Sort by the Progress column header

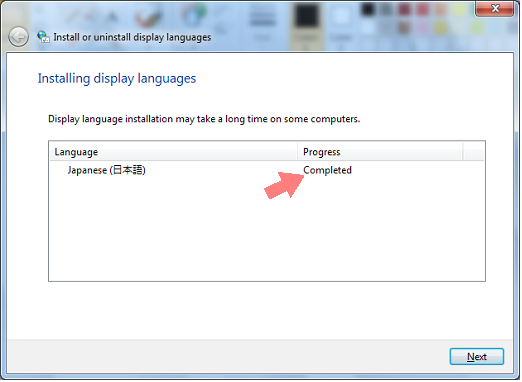(x=381, y=152)
